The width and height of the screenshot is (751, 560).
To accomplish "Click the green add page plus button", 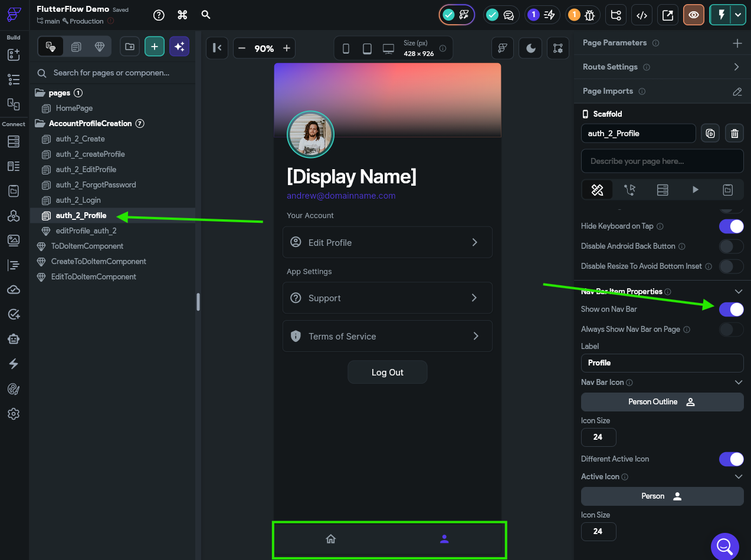I will [x=155, y=47].
